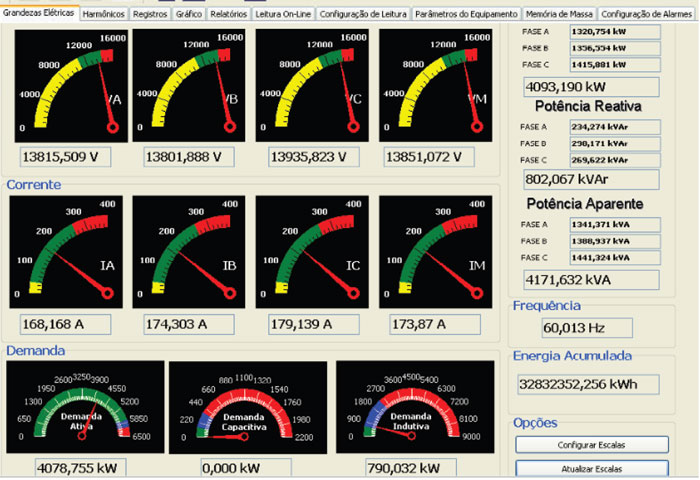Click the 60,013 Hz frequency field

[x=586, y=327]
